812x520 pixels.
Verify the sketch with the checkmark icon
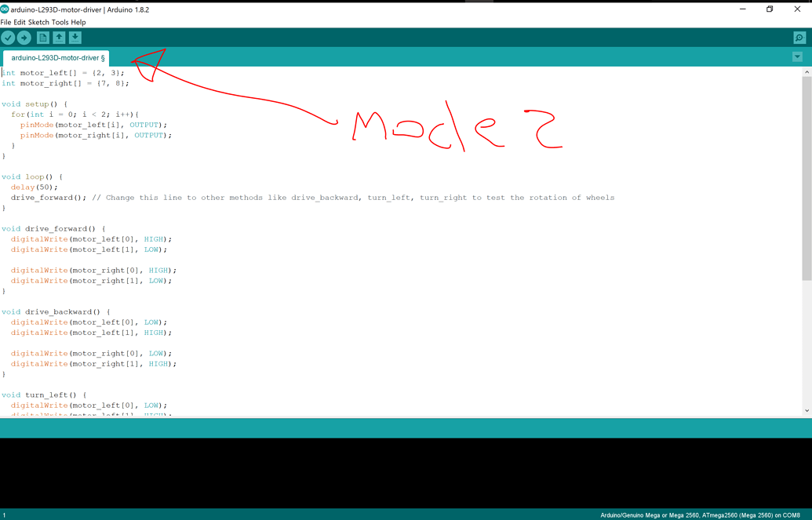9,37
